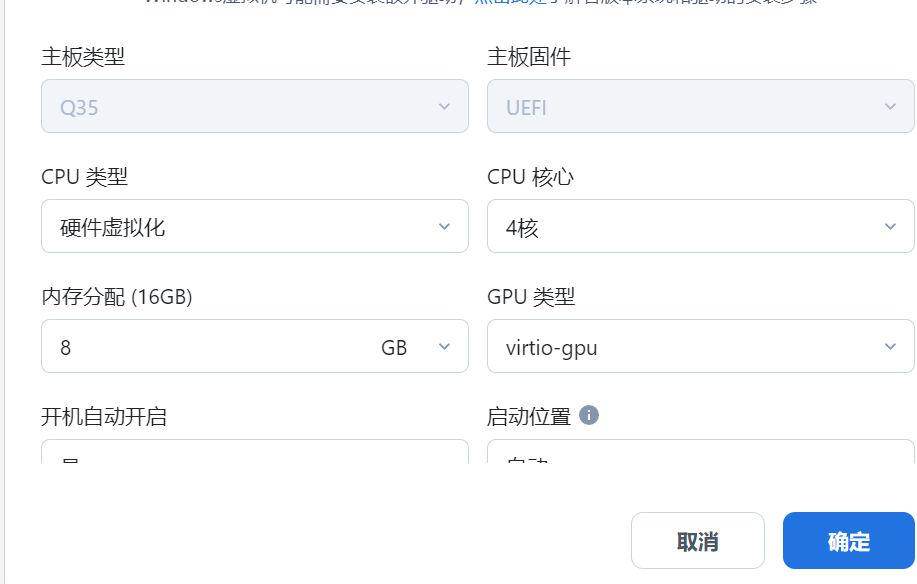Expand the GPU 类型 virtio-gpu dropdown
The image size is (917, 584).
click(x=701, y=346)
